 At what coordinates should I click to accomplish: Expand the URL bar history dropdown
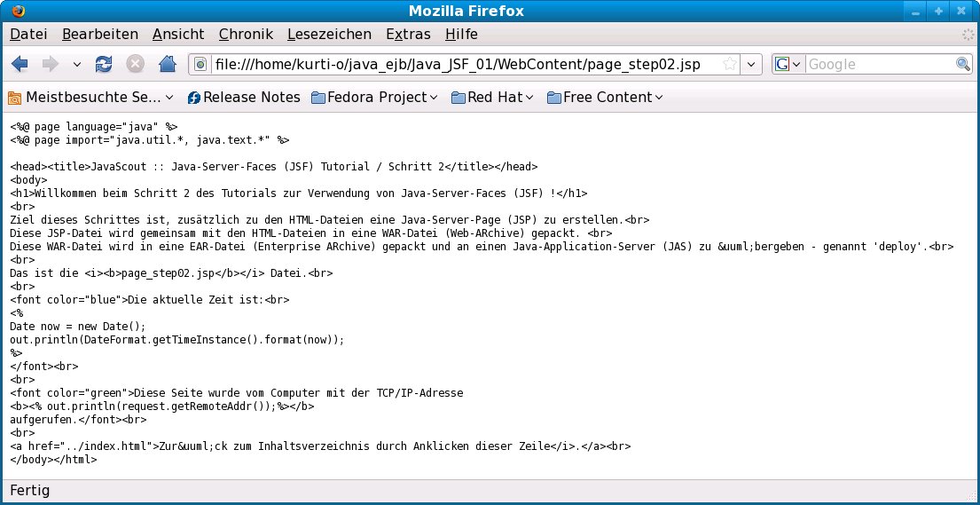coord(752,64)
